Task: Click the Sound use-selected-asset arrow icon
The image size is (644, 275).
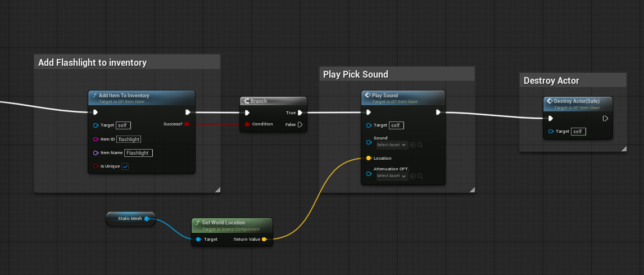Action: (413, 145)
